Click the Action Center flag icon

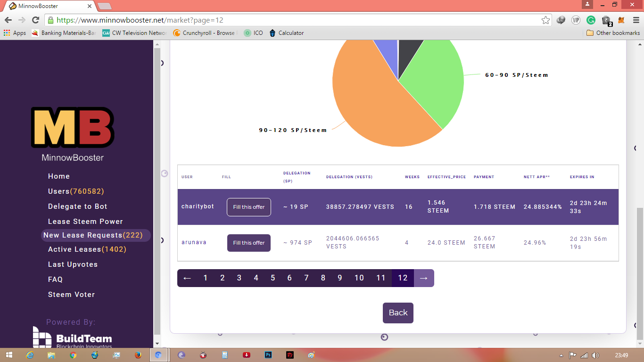point(573,355)
